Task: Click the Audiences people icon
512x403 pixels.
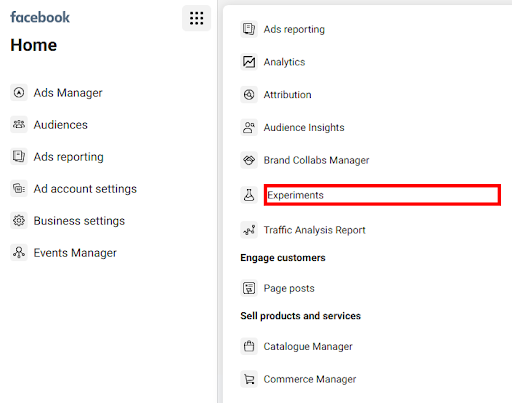Action: [19, 124]
